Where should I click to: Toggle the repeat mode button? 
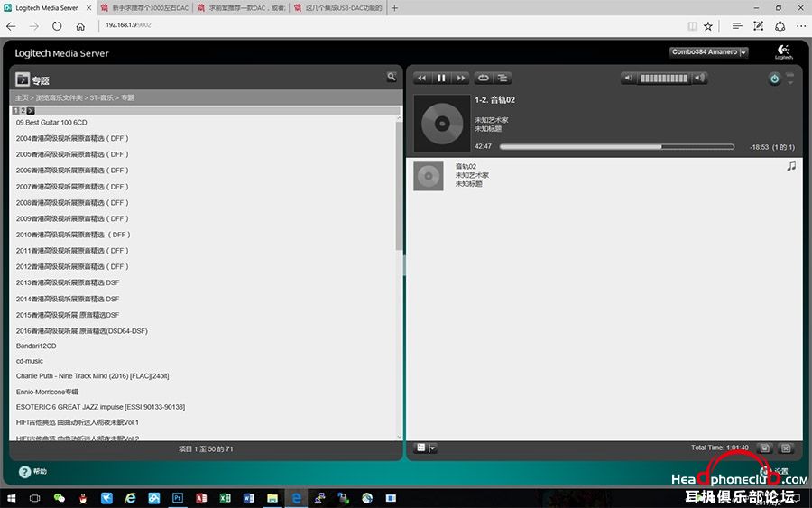tap(484, 79)
